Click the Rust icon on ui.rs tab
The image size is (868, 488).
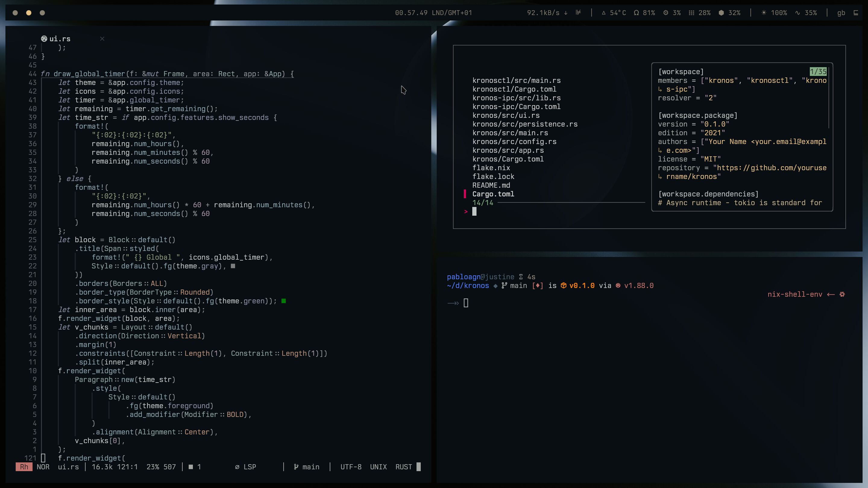coord(44,39)
